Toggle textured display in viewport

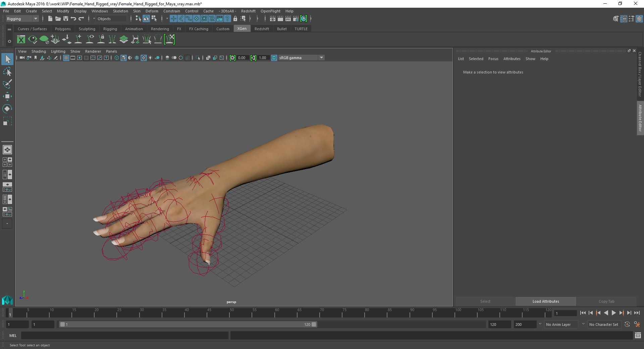144,58
